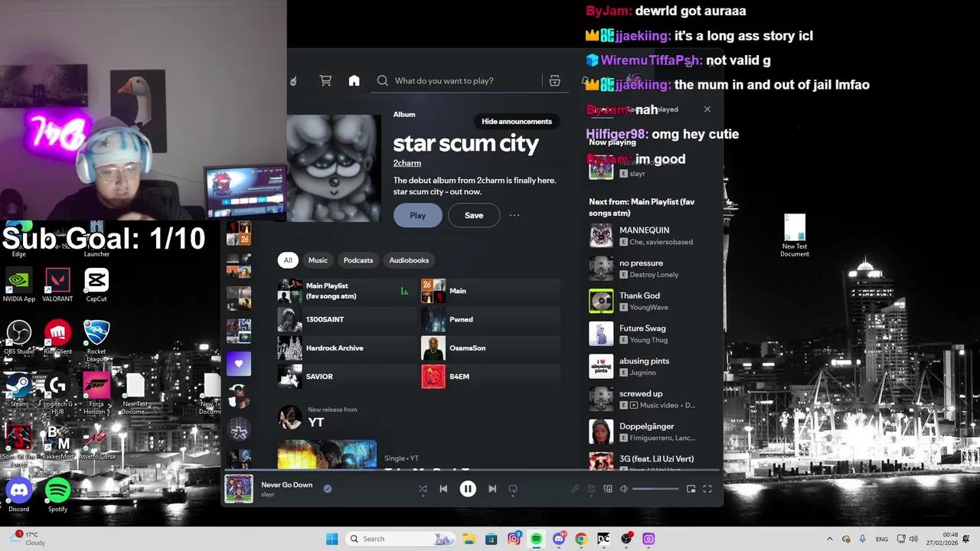Viewport: 980px width, 551px height.
Task: Click the search magnifier in Spotify
Action: [383, 80]
